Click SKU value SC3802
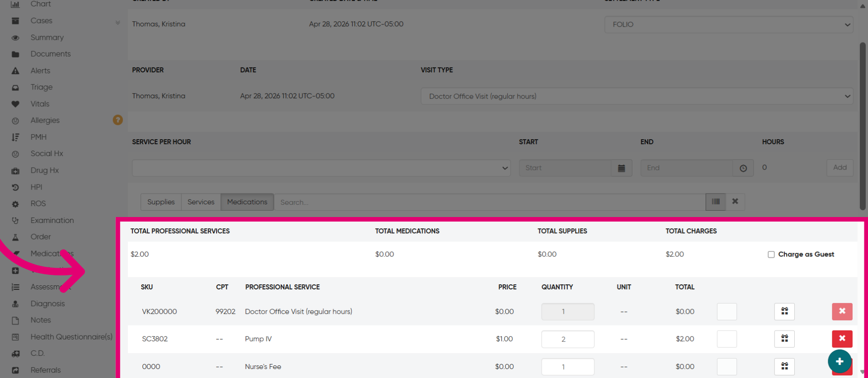Viewport: 868px width, 378px height. [x=155, y=339]
